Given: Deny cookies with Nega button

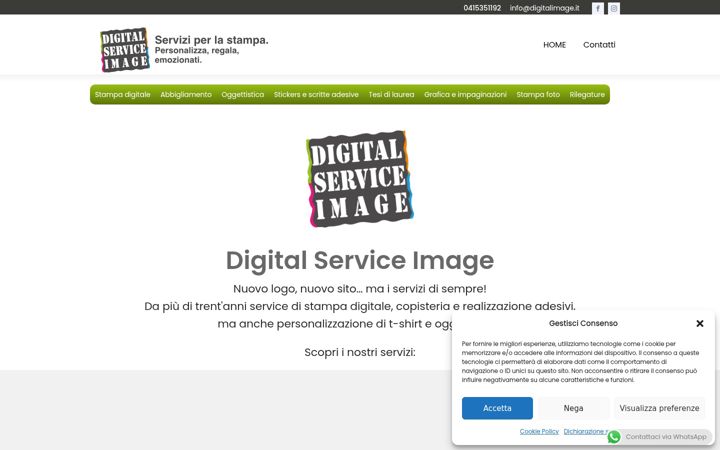Looking at the screenshot, I should (574, 408).
